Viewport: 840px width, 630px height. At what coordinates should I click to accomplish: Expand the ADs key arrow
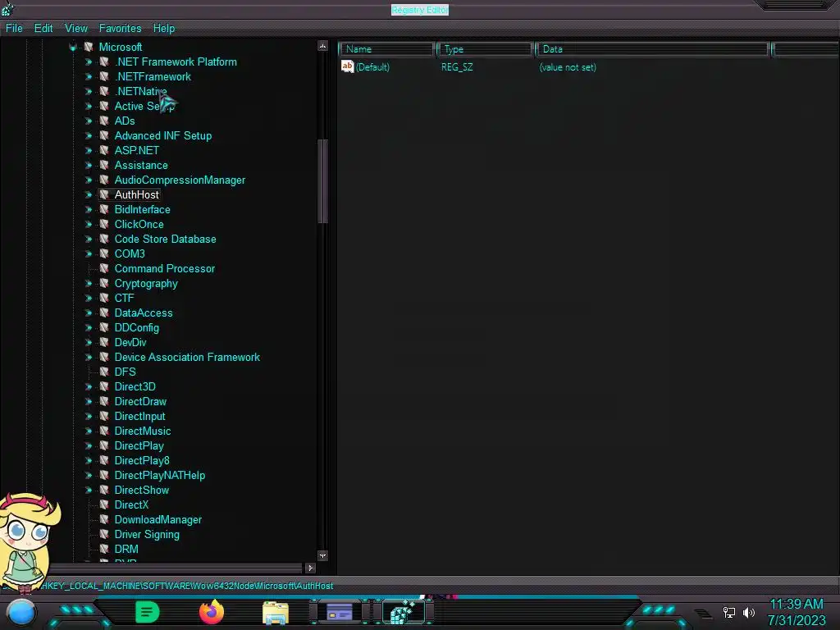[x=89, y=121]
